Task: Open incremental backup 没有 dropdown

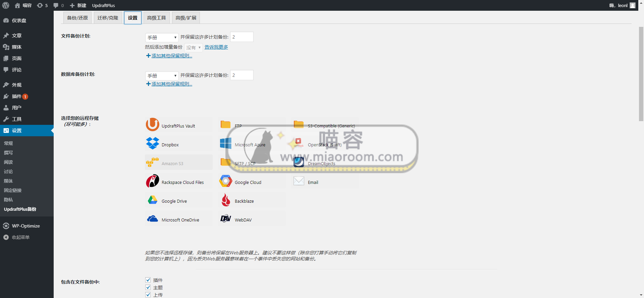Action: coord(194,48)
